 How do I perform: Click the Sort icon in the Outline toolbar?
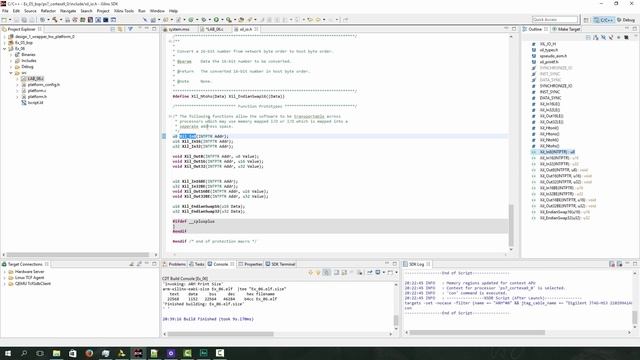click(596, 38)
